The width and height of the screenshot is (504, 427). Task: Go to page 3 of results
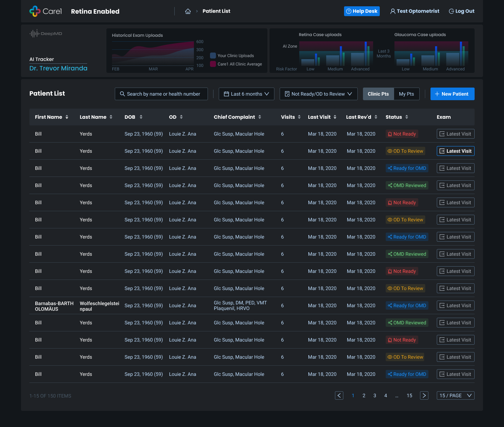[375, 395]
